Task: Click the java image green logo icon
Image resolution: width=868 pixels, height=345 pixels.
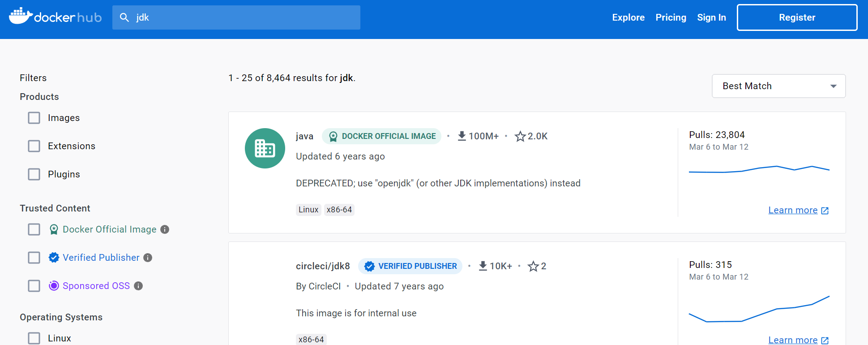Action: point(265,148)
